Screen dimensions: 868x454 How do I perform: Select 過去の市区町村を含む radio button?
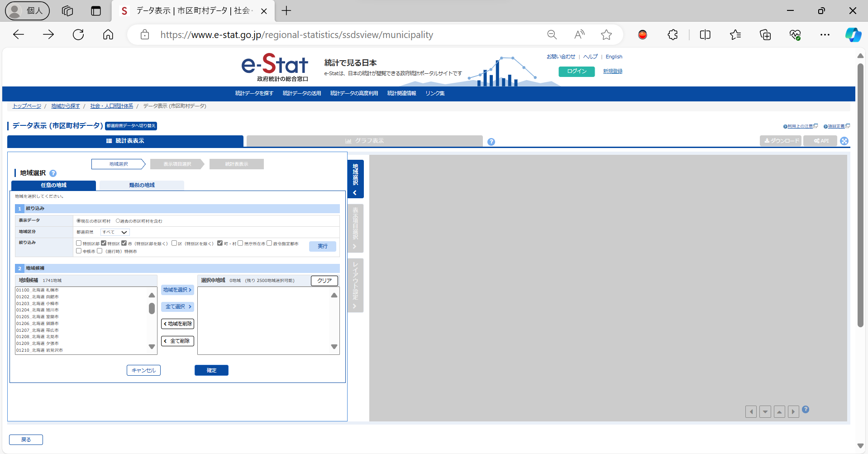(118, 221)
